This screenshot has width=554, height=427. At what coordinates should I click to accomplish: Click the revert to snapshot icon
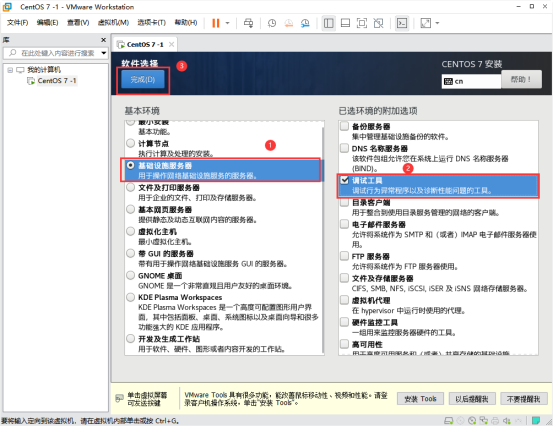click(x=289, y=23)
